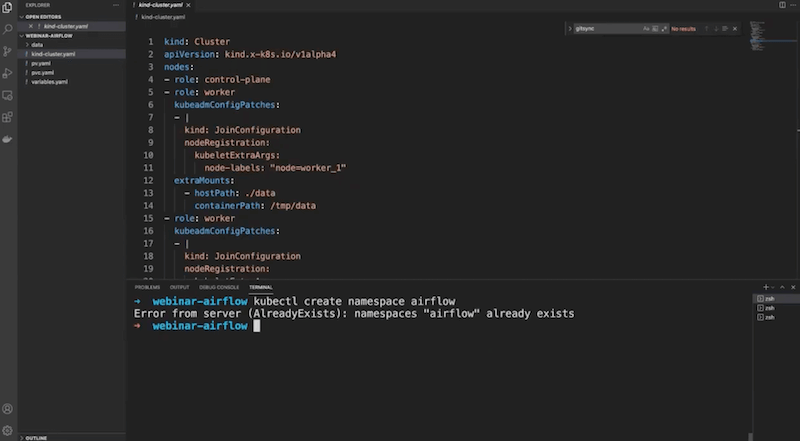
Task: Open the Run and Debug view
Action: (8, 72)
